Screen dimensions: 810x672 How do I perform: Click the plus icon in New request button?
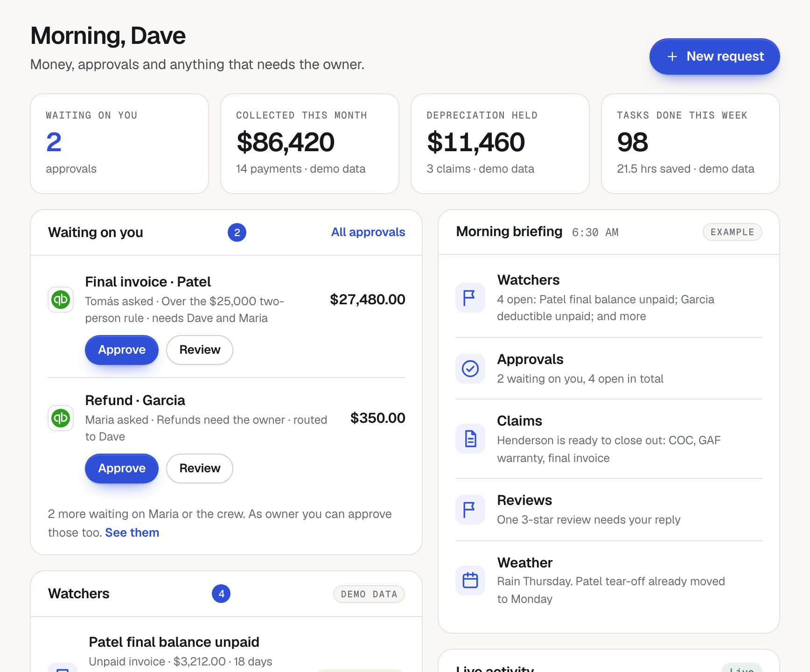coord(672,56)
